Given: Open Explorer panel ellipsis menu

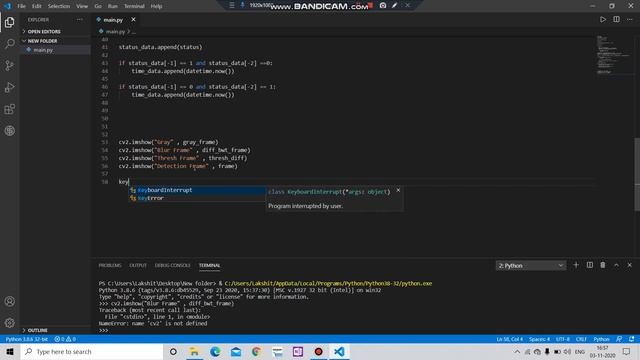Looking at the screenshot, I should [x=80, y=20].
